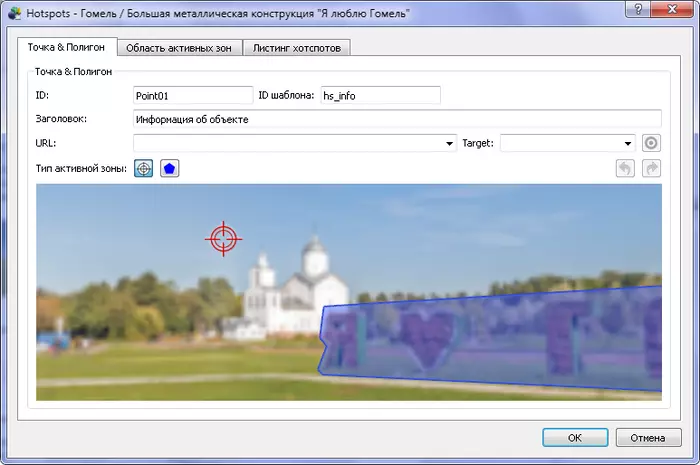The height and width of the screenshot is (465, 700).
Task: Select the polygon hotspot type icon
Action: click(x=170, y=169)
